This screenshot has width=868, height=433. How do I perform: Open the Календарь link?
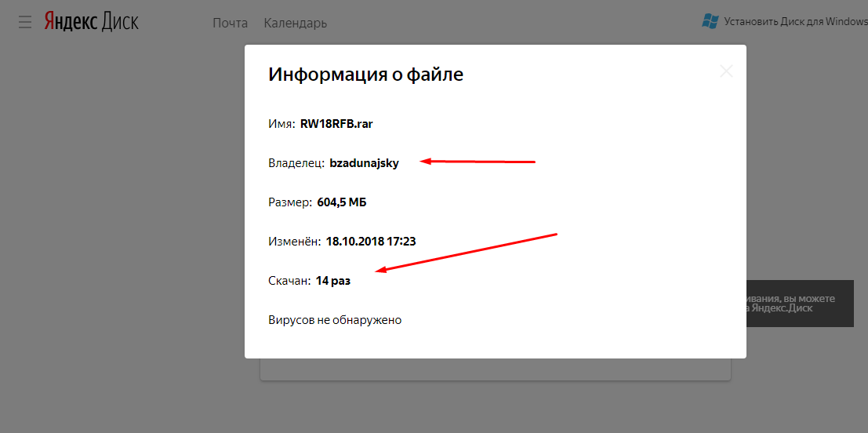click(295, 24)
